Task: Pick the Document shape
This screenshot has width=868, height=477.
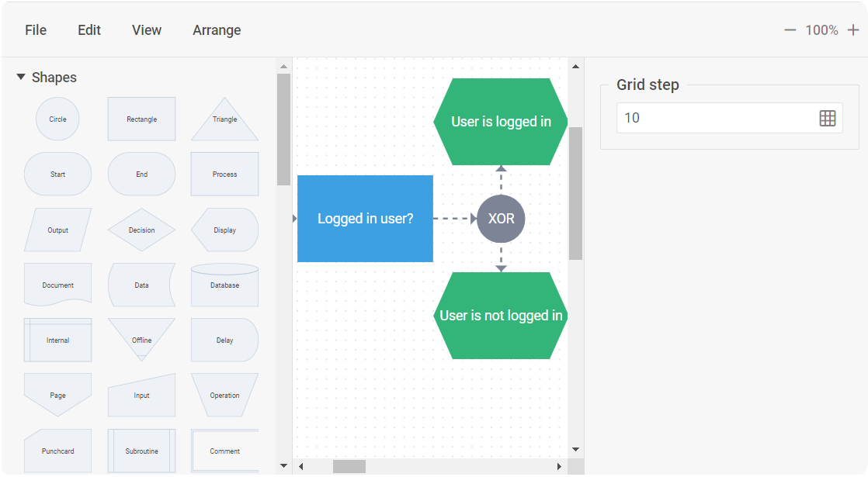Action: (x=57, y=285)
